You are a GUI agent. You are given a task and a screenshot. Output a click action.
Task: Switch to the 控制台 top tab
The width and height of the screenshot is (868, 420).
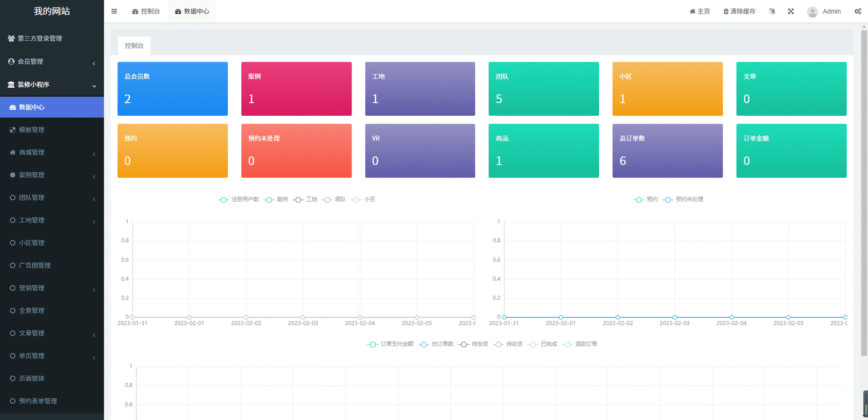tap(146, 11)
